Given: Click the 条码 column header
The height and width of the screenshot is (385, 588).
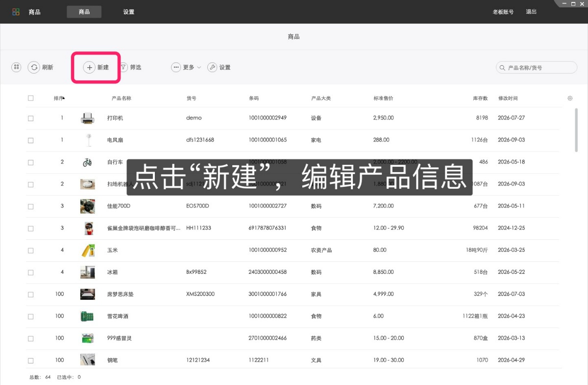Looking at the screenshot, I should click(x=253, y=98).
